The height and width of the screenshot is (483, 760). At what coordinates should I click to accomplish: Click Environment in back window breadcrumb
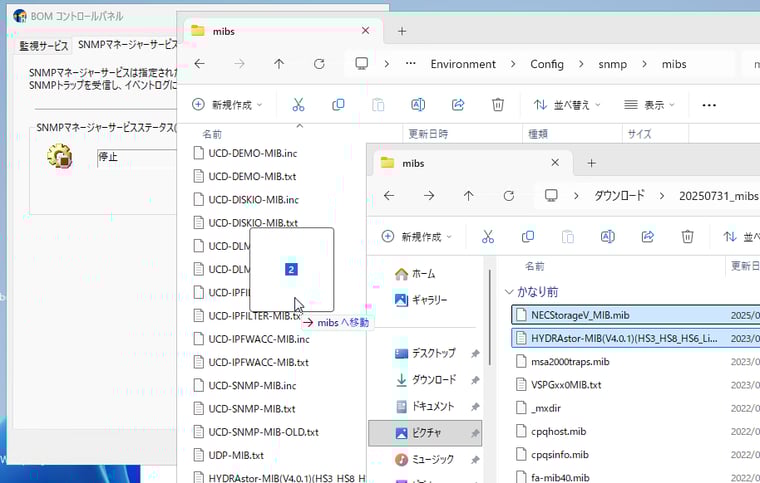tap(463, 64)
